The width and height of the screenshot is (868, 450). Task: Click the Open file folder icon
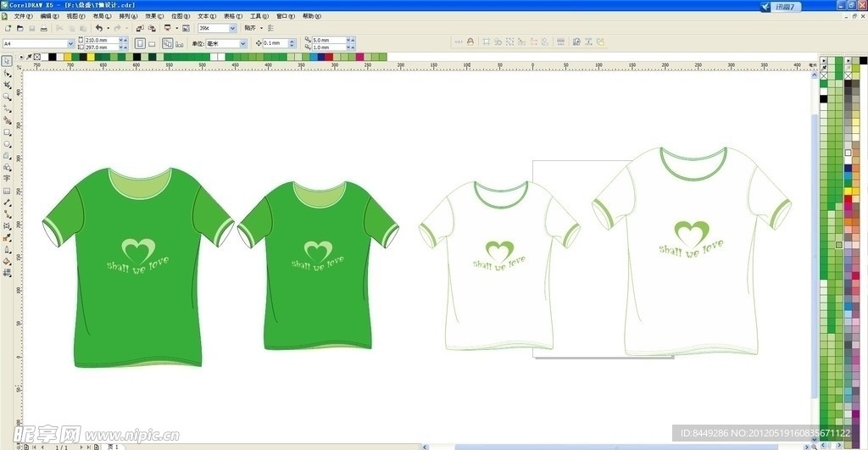click(20, 28)
